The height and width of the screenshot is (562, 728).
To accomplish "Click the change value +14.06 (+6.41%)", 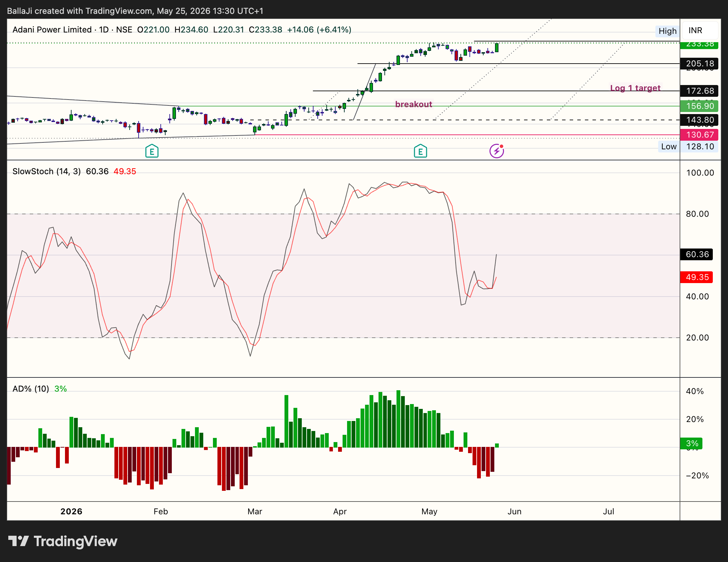I will coord(319,30).
